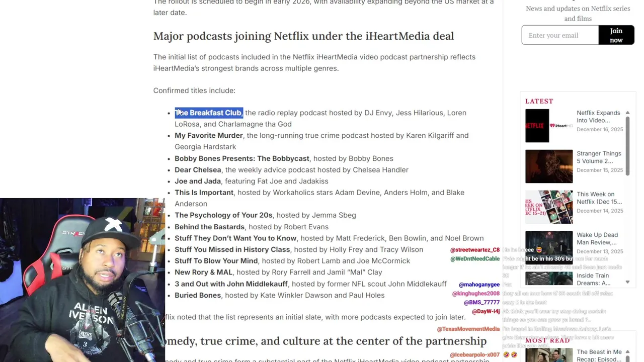The width and height of the screenshot is (644, 362).
Task: Click The Psychology of Your 20s title
Action: click(223, 215)
